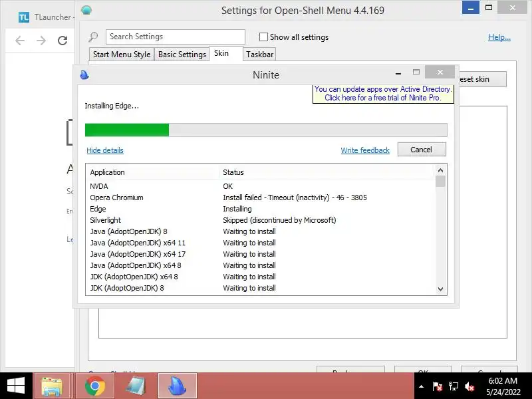Reload the TLauncher browser page
Viewport: 532px width, 399px height.
(x=63, y=41)
